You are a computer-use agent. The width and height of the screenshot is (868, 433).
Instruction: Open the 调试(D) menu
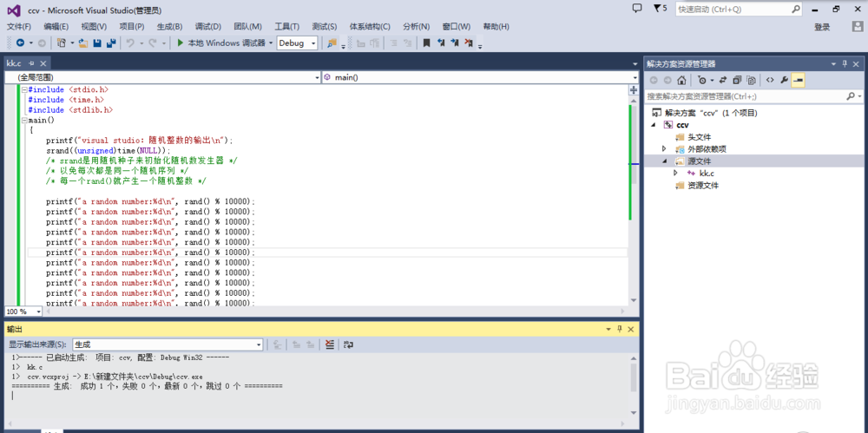click(208, 27)
